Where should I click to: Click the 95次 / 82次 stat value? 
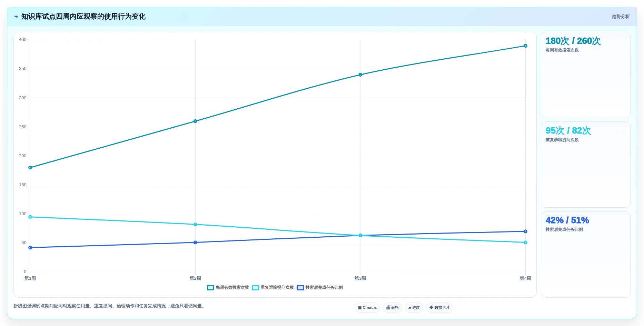point(568,131)
